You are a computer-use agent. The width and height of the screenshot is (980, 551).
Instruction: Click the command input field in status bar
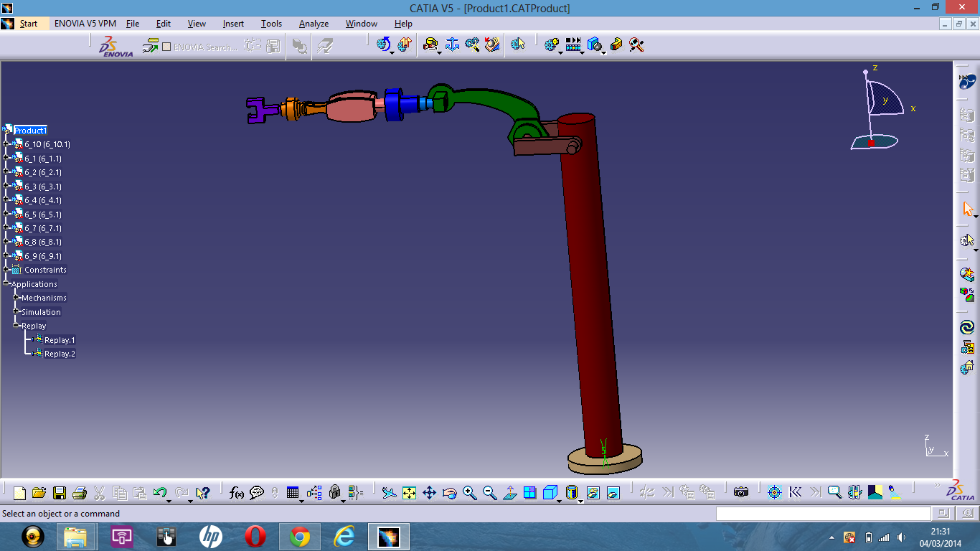click(823, 514)
